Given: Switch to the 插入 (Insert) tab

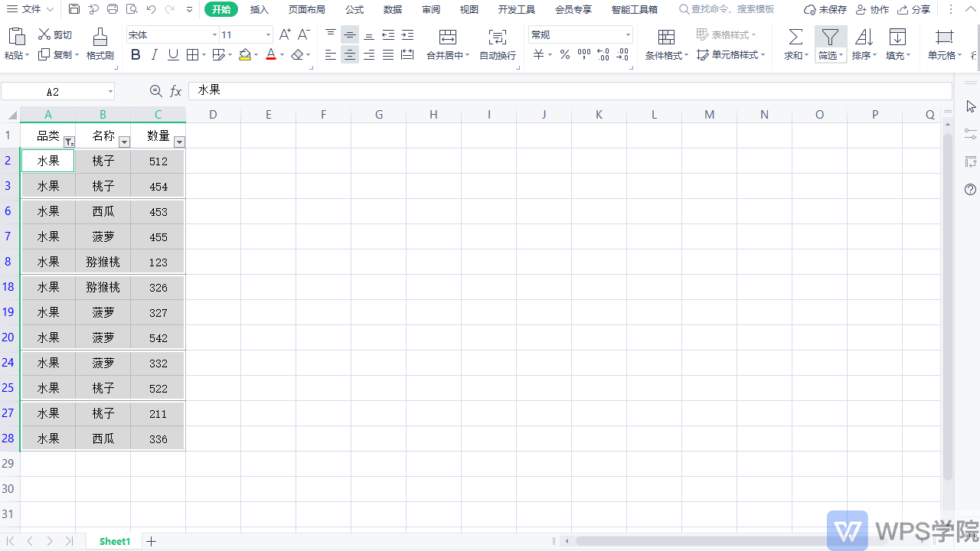Looking at the screenshot, I should [x=260, y=9].
